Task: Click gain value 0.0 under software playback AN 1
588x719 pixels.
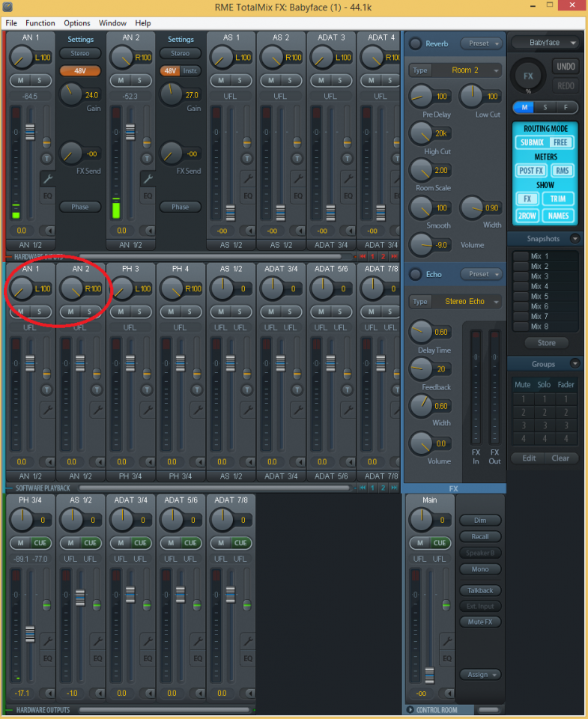Action: point(22,462)
